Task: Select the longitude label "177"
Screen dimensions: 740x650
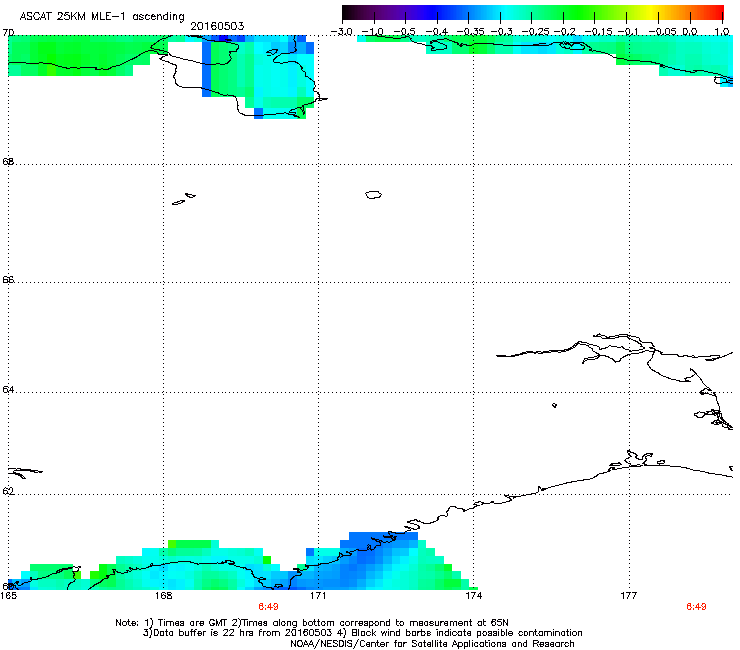Action: (629, 596)
